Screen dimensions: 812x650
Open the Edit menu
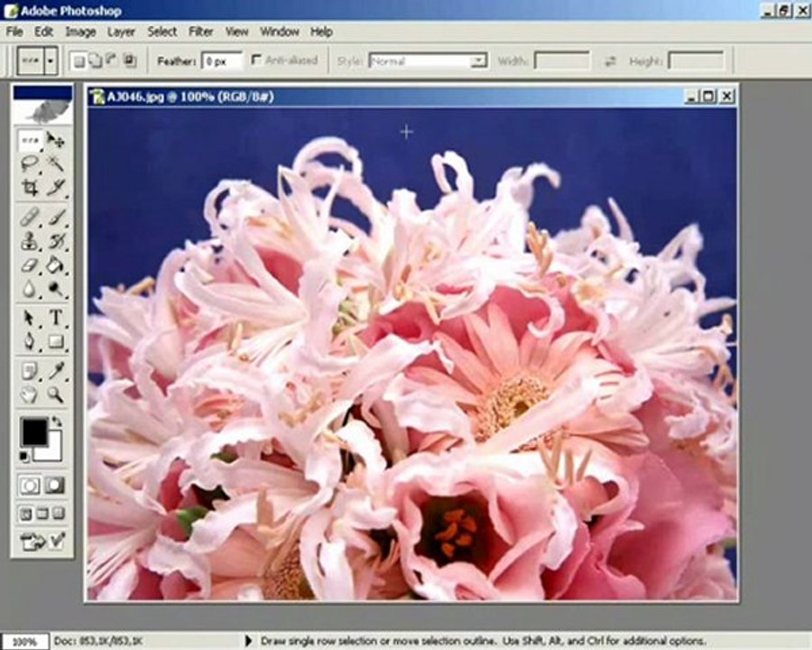tap(43, 32)
